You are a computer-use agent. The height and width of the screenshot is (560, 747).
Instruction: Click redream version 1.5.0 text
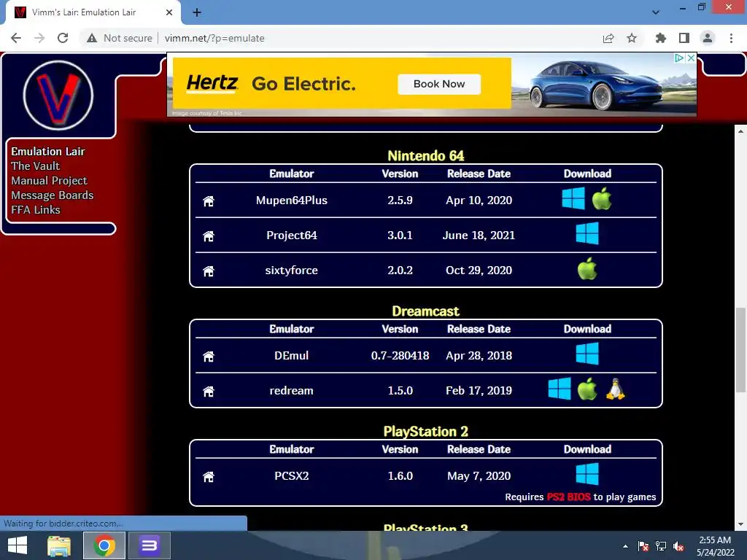[x=400, y=391]
